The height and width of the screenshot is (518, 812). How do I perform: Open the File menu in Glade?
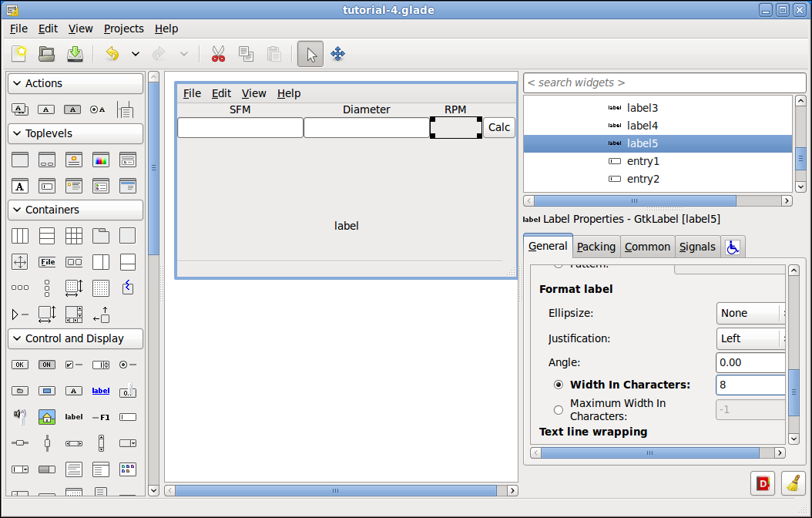point(18,29)
